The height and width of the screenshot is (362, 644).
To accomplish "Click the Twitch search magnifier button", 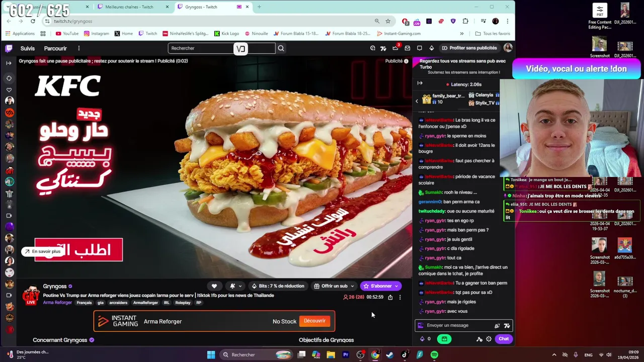I will [x=281, y=48].
